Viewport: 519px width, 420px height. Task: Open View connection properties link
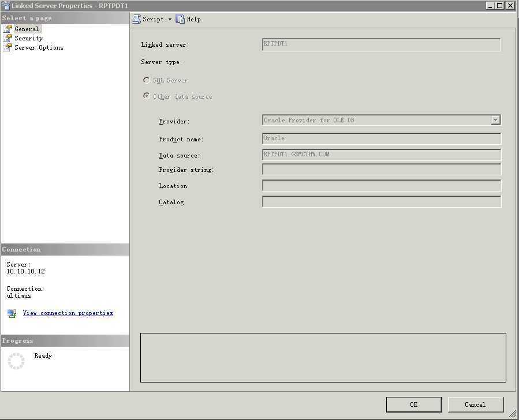coord(68,313)
